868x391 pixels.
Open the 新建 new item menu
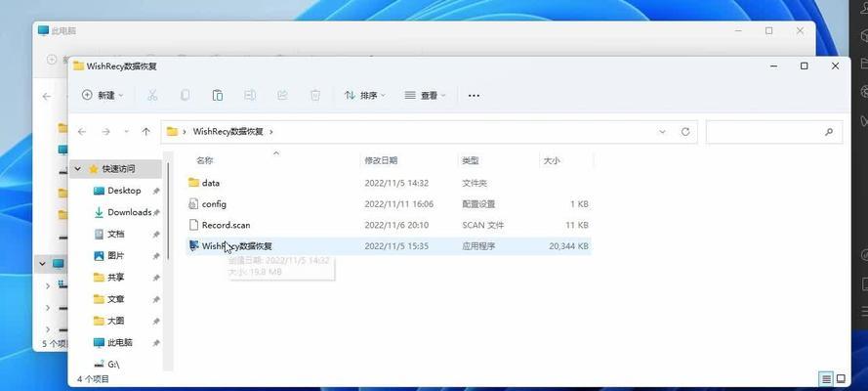[x=103, y=95]
